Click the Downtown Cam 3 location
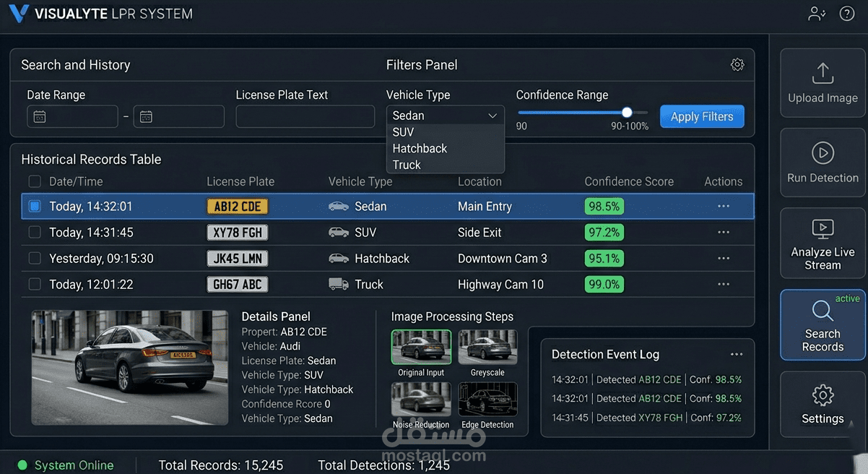 (x=503, y=259)
